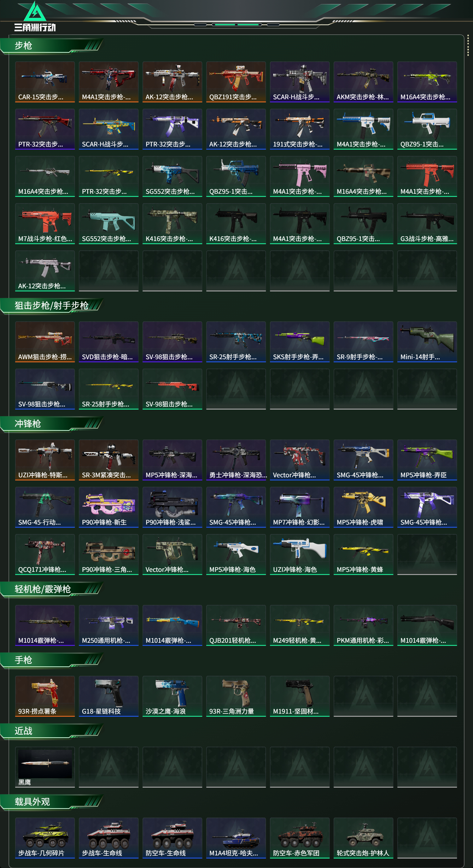Click the green progress indicator at the top
The width and height of the screenshot is (473, 868).
coord(237,25)
